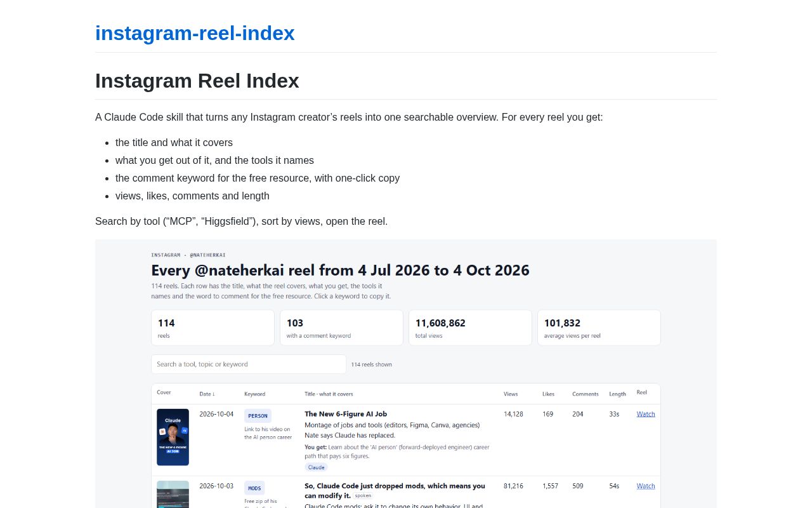Click the 114 reels stat card
Viewport: 812px width, 508px height.
coord(213,328)
